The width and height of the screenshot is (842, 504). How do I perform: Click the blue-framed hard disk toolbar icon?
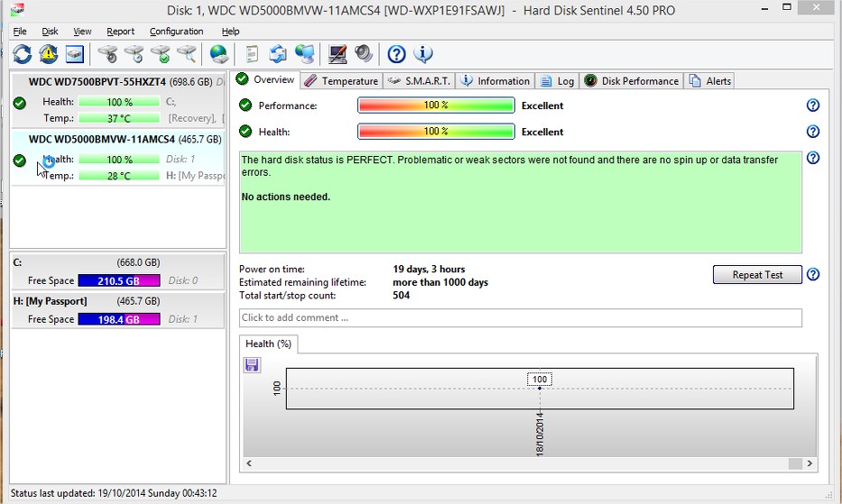(75, 54)
